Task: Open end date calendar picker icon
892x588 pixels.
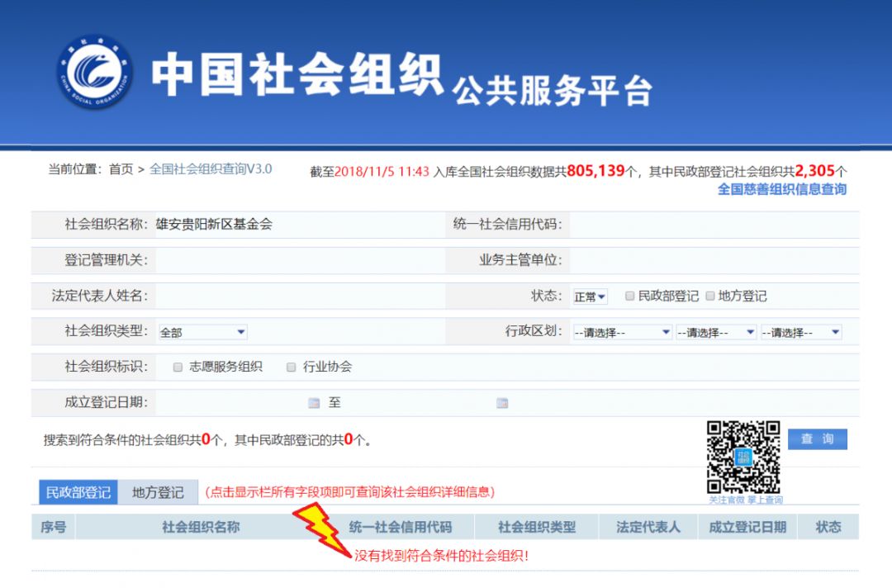Action: coord(502,403)
